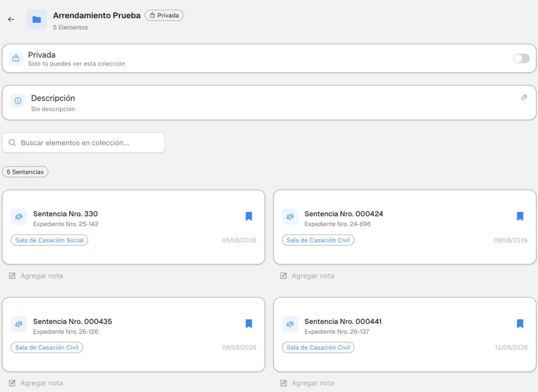Click Sala de Casación Civil tag on Sentencia 000435

47,347
